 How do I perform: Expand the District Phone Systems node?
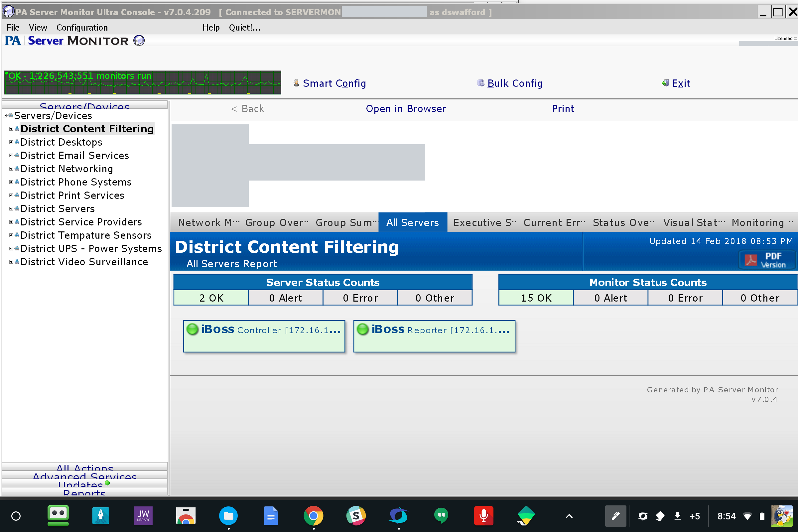pyautogui.click(x=11, y=182)
